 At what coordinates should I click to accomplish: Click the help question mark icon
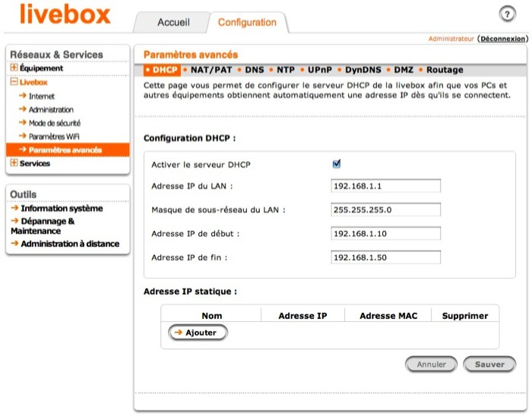[x=508, y=15]
